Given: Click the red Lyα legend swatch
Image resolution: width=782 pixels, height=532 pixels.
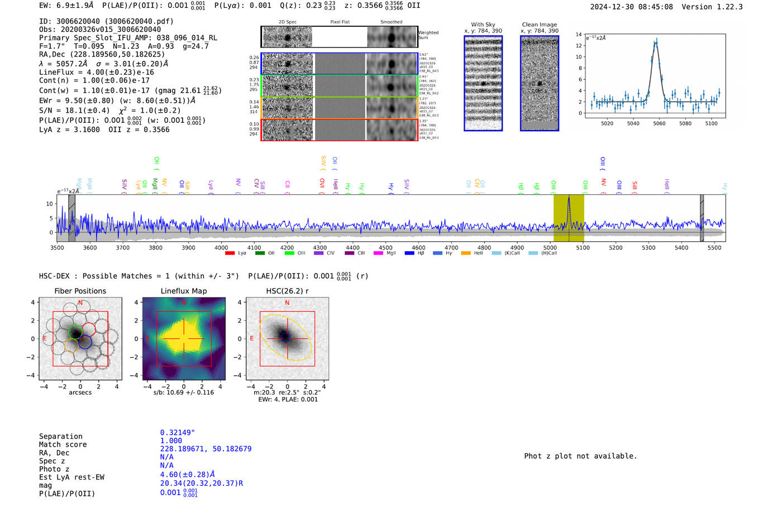Looking at the screenshot, I should [x=230, y=253].
